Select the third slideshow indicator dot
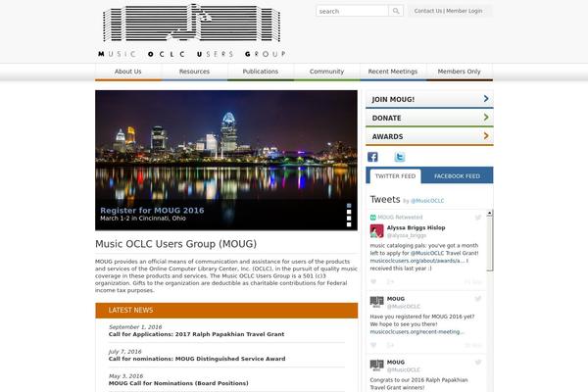 click(x=349, y=219)
